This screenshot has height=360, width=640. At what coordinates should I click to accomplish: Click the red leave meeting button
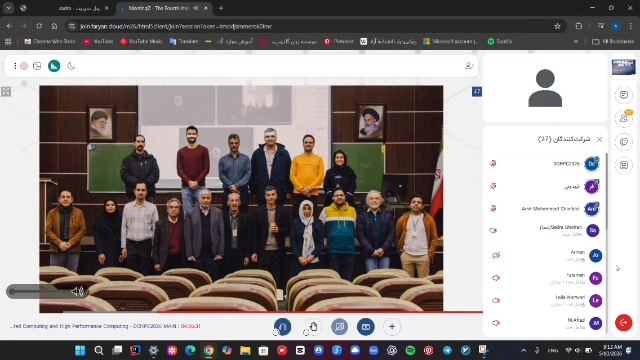pos(623,322)
